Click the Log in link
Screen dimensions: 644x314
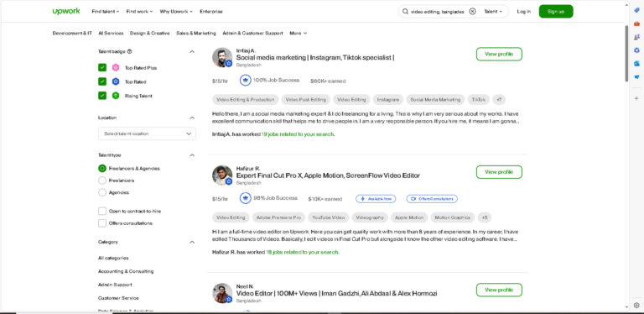pyautogui.click(x=523, y=12)
